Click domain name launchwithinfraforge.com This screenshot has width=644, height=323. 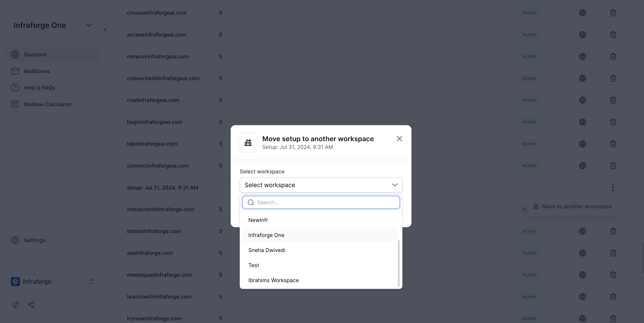[x=159, y=296]
